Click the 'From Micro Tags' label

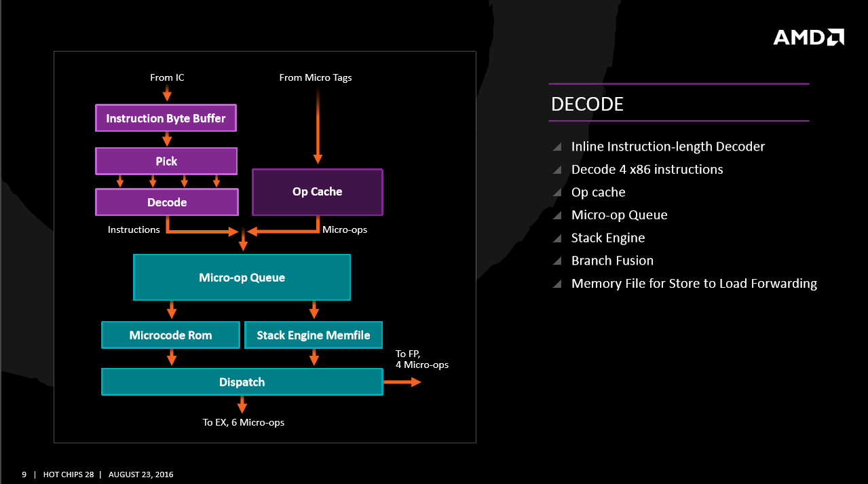point(316,77)
